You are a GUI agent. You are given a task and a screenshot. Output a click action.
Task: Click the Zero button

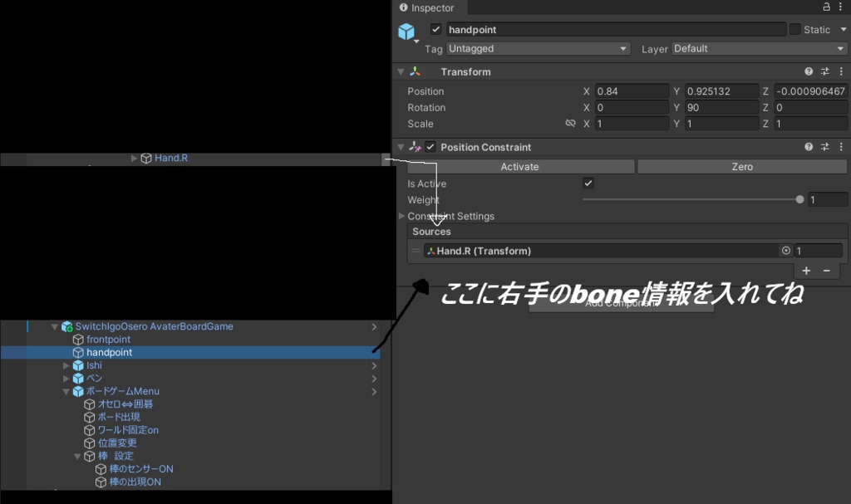pos(742,167)
